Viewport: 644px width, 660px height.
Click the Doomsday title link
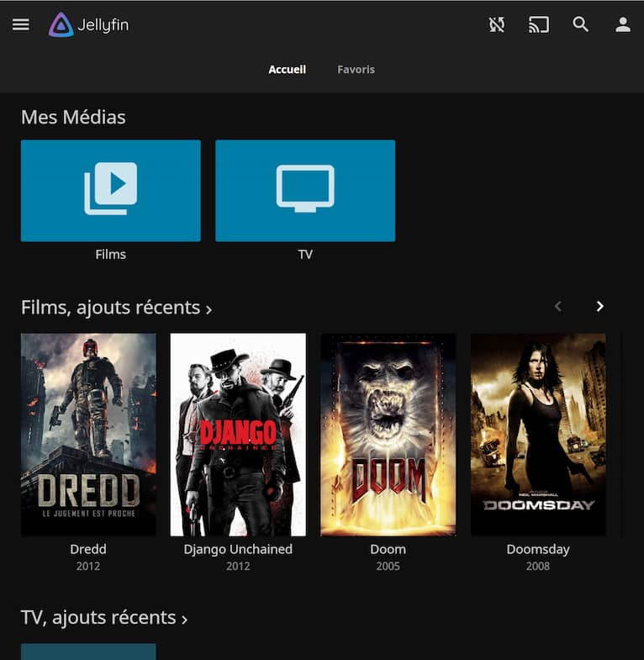538,549
